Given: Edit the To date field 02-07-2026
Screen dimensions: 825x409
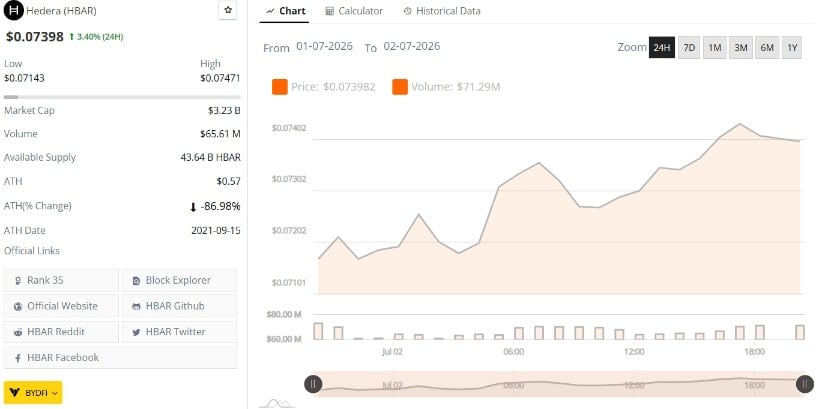Looking at the screenshot, I should [412, 46].
